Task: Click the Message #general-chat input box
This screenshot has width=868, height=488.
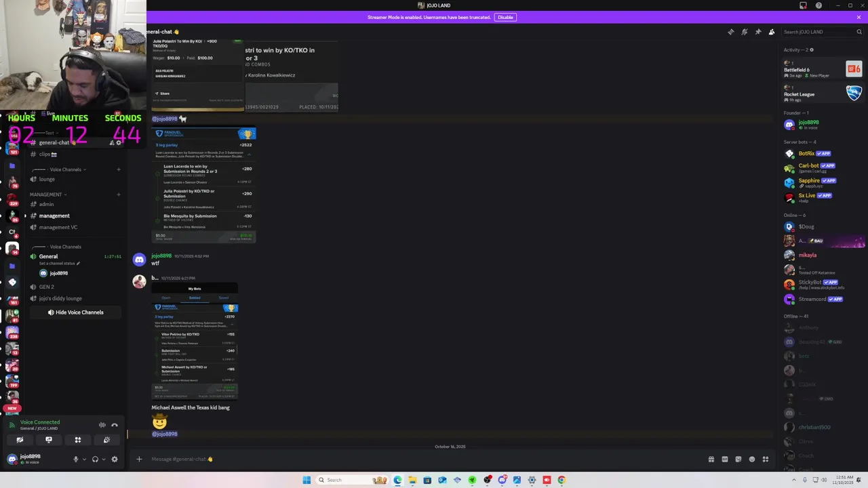Action: tap(424, 459)
